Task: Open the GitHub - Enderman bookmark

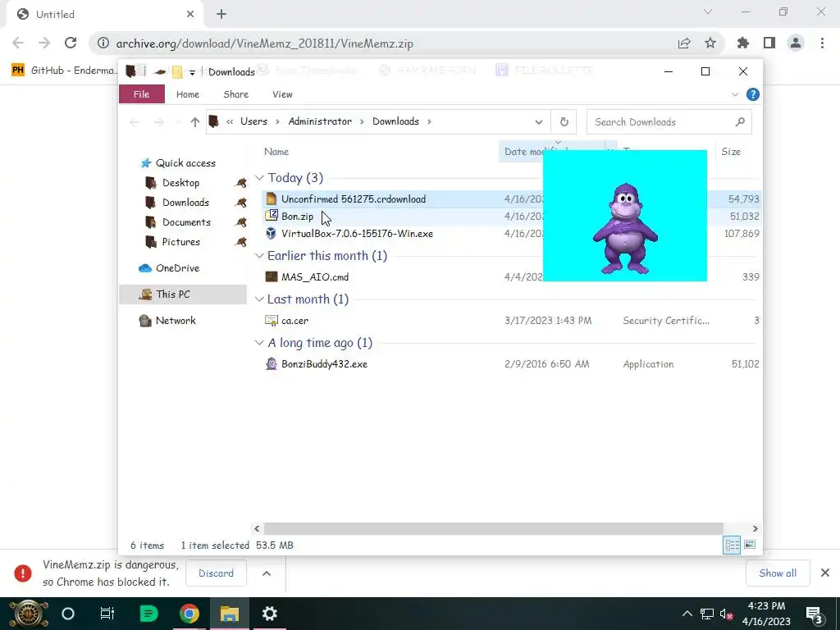Action: coord(65,71)
